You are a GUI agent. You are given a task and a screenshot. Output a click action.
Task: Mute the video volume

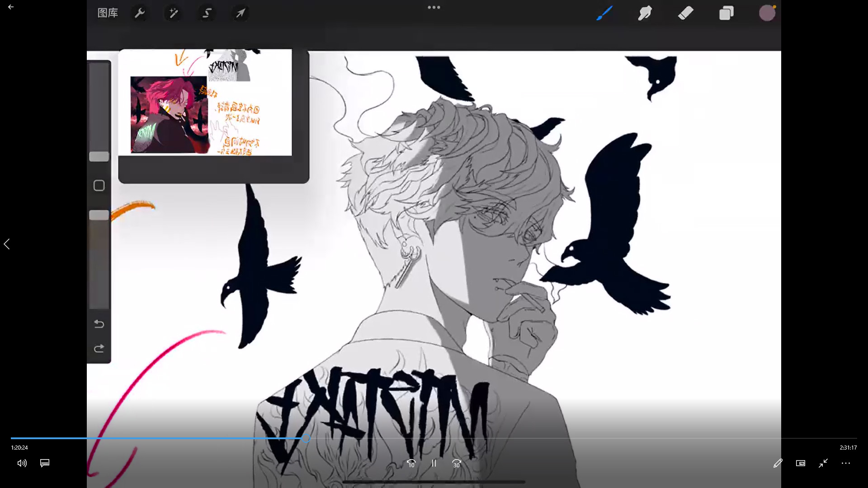22,463
